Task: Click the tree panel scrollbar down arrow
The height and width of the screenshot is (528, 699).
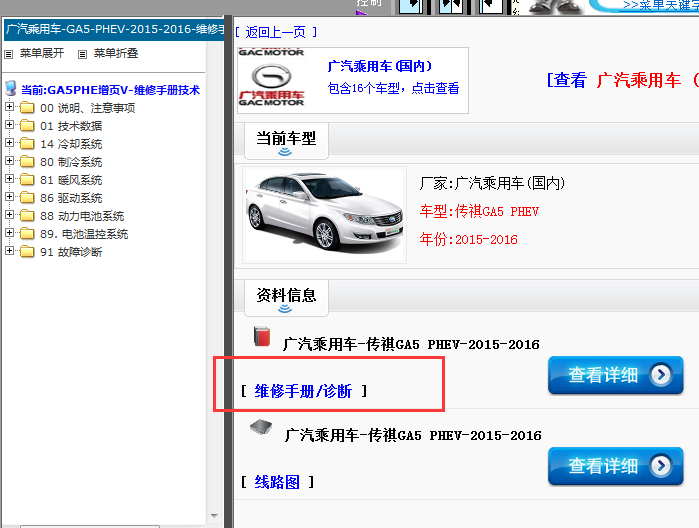Action: 214,516
